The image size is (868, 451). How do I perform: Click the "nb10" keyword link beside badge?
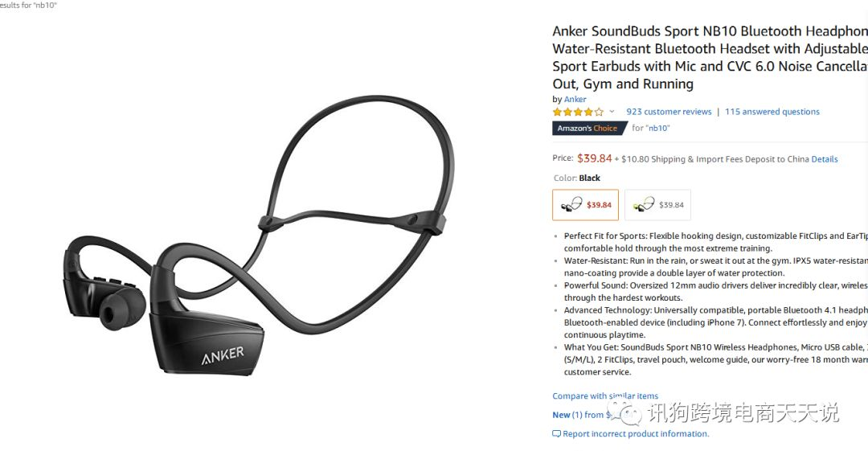(657, 128)
